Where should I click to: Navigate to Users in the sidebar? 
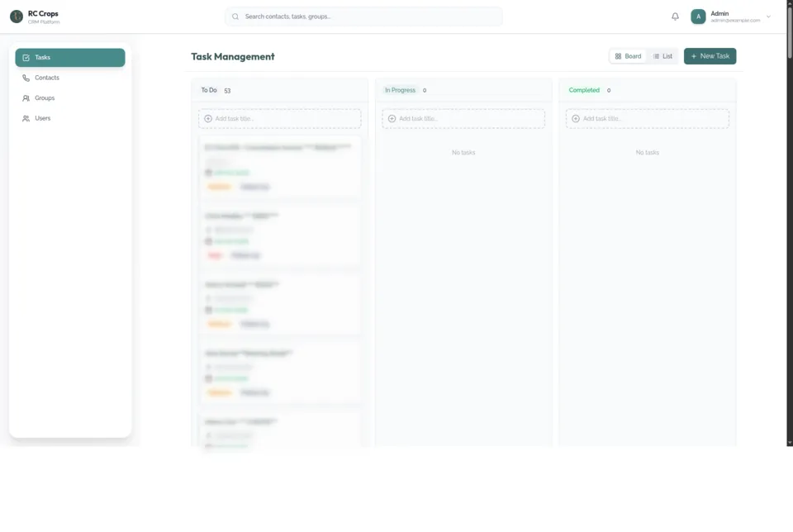(69, 118)
